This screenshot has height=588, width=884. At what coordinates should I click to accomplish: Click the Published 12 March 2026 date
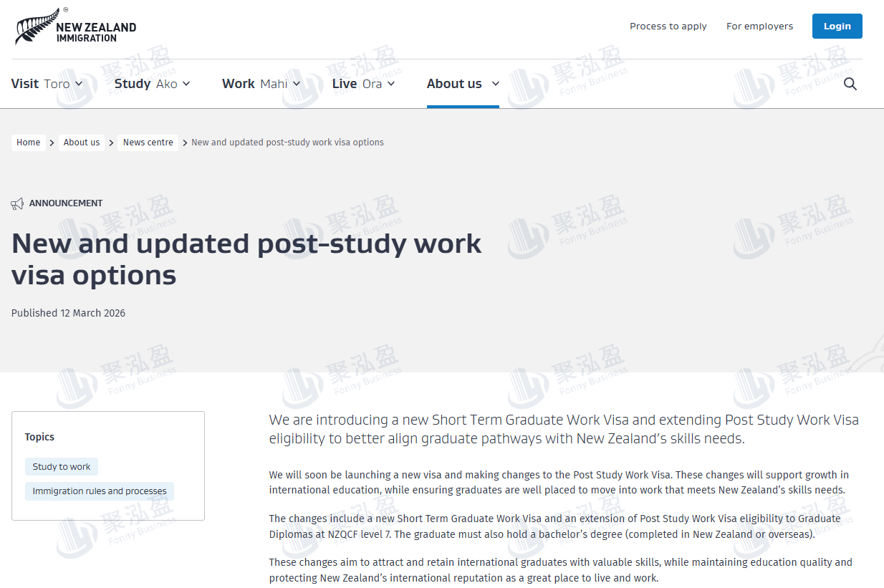pyautogui.click(x=68, y=313)
